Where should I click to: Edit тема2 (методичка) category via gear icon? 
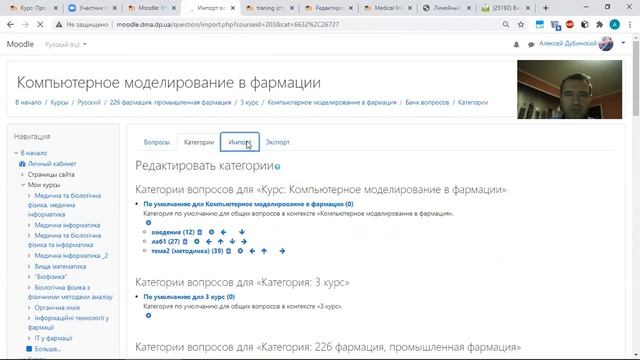(240, 251)
